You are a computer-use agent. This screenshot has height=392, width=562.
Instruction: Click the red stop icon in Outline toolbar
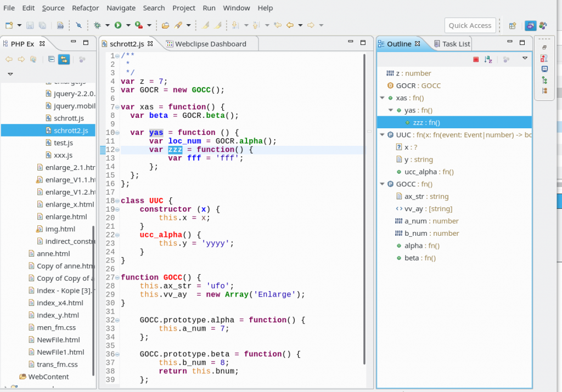pyautogui.click(x=476, y=59)
